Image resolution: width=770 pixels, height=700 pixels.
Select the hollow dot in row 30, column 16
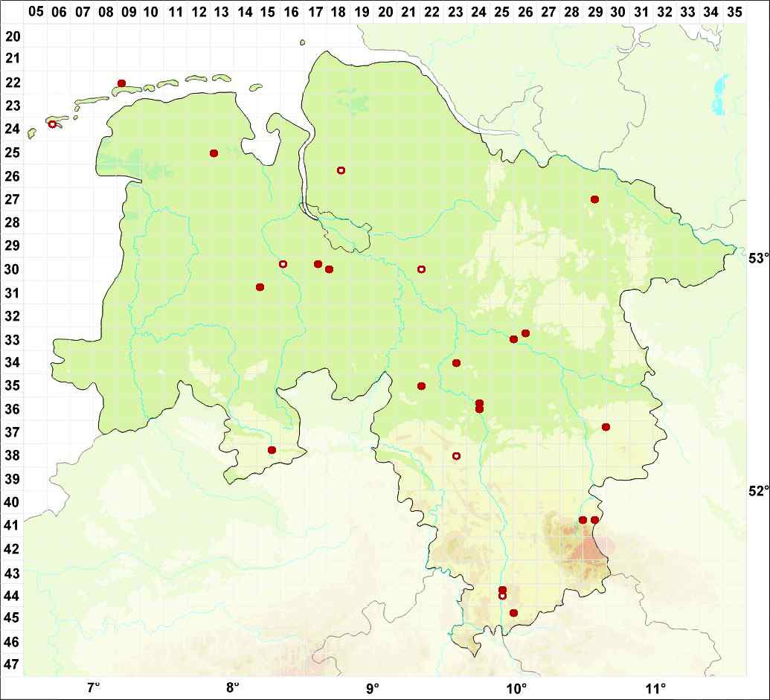pyautogui.click(x=283, y=264)
